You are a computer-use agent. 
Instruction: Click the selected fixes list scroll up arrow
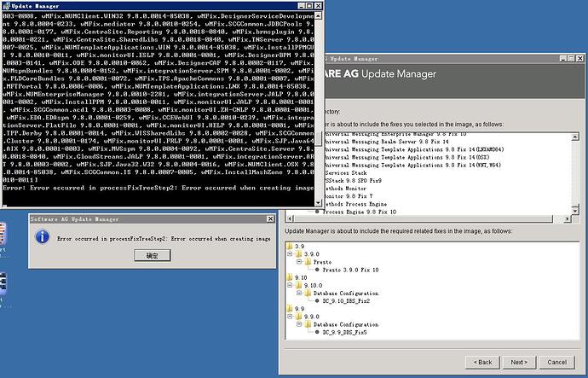point(575,137)
